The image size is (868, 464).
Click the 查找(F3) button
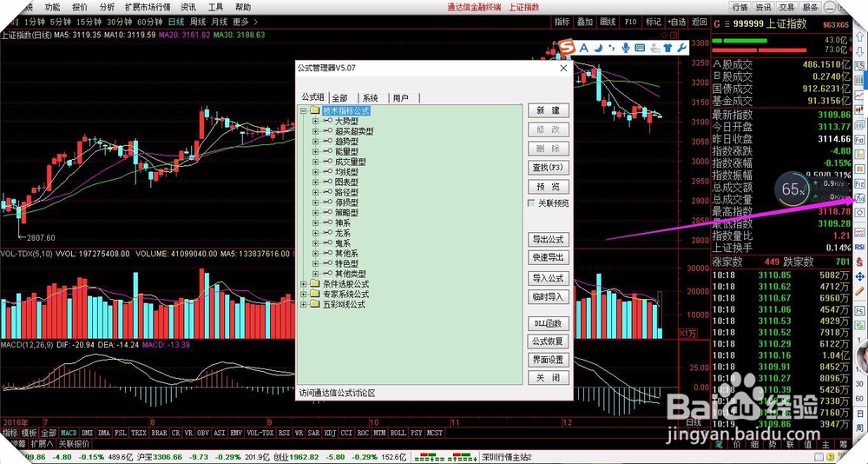pos(548,168)
